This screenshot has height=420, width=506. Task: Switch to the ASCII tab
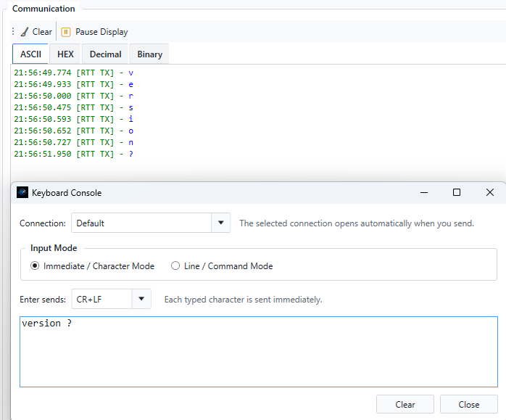tap(30, 54)
